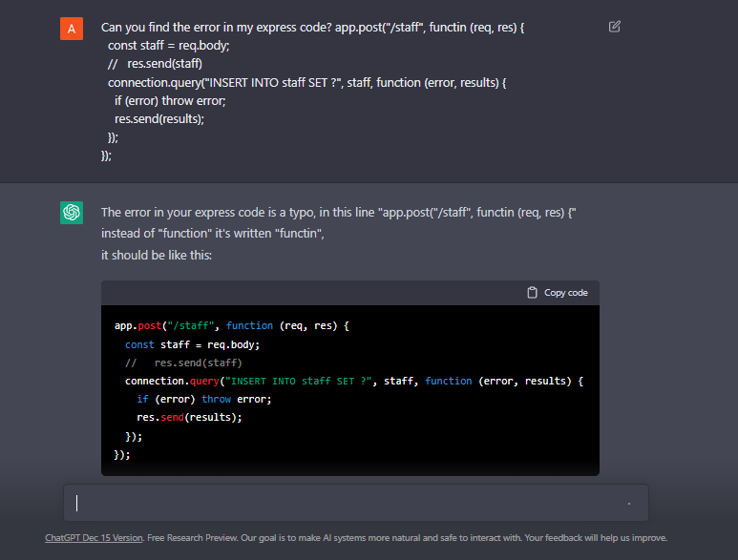Click the orange user avatar "A"
The height and width of the screenshot is (560, 738).
click(72, 29)
